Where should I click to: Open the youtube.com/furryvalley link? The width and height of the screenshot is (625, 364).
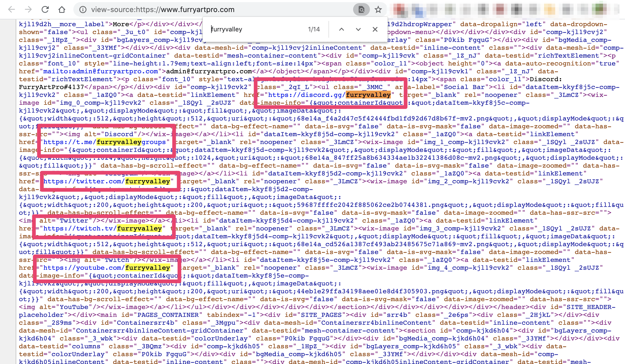point(107,268)
